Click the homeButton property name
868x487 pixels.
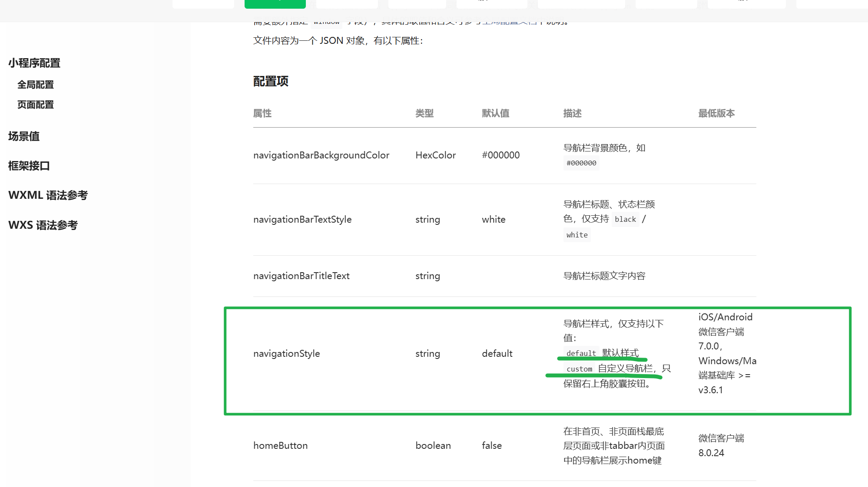(x=280, y=446)
